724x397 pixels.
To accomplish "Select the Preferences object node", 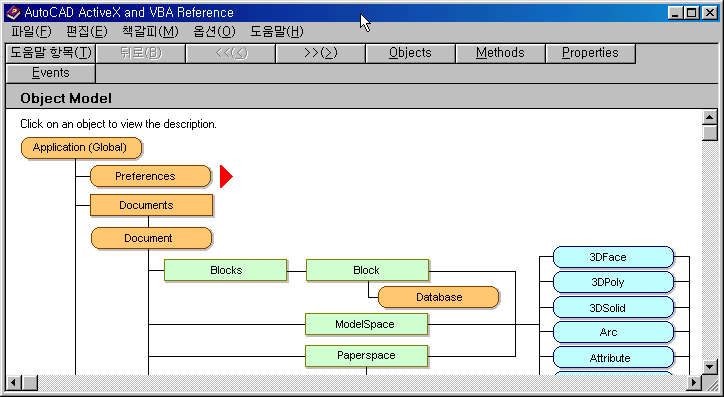I will point(151,176).
